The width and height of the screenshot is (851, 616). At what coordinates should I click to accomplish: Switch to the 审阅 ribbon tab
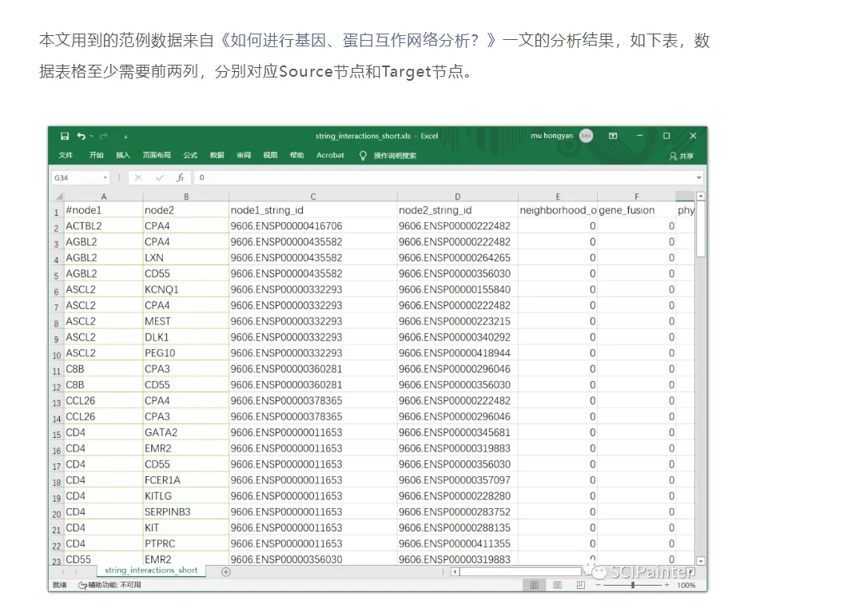coord(244,155)
